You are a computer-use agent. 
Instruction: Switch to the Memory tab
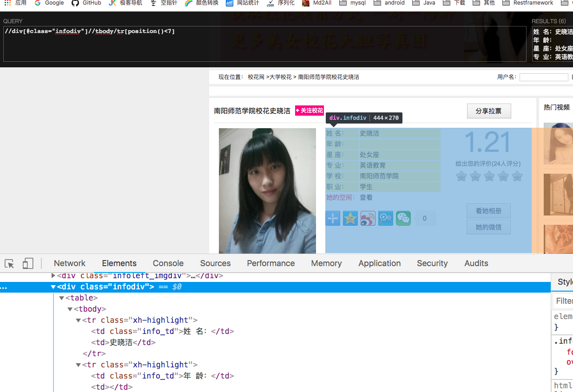coord(326,263)
